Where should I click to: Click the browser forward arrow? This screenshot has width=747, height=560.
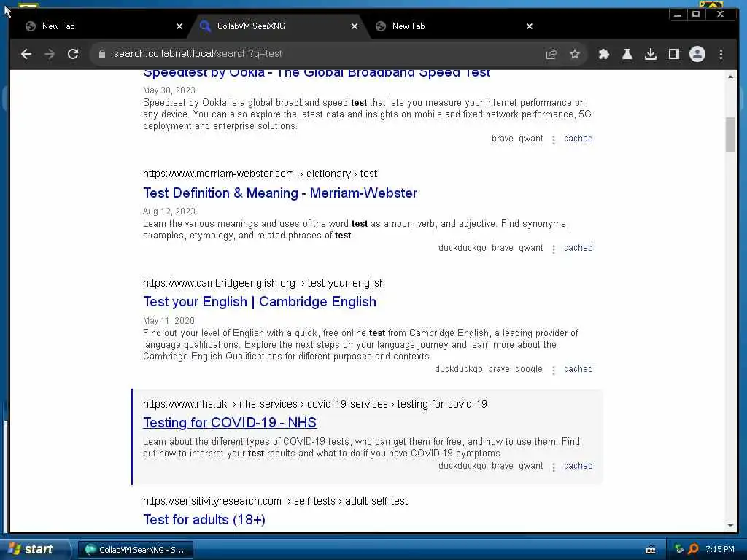(x=50, y=54)
